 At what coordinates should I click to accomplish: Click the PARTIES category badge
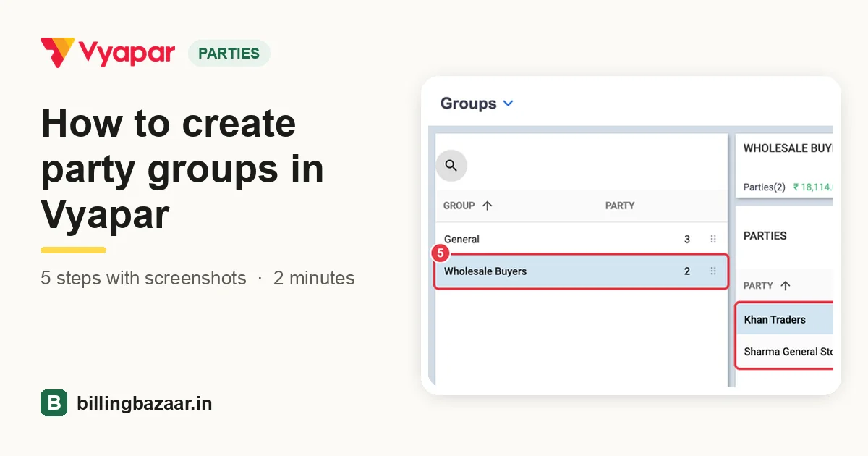[x=229, y=54]
